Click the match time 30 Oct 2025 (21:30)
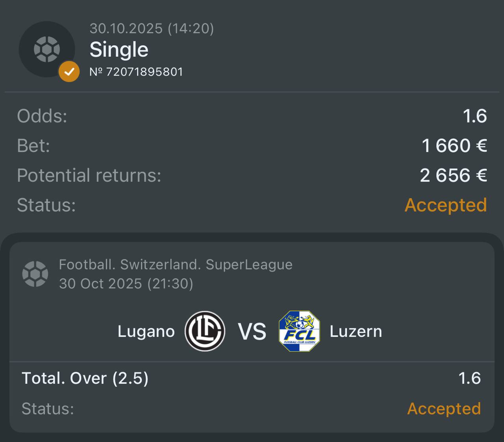The width and height of the screenshot is (504, 442). coord(126,284)
